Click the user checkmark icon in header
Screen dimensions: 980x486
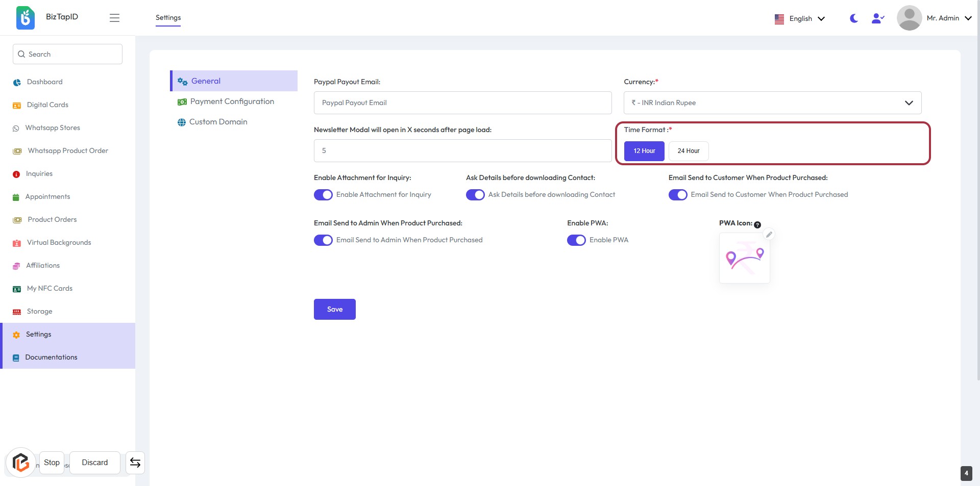point(877,18)
